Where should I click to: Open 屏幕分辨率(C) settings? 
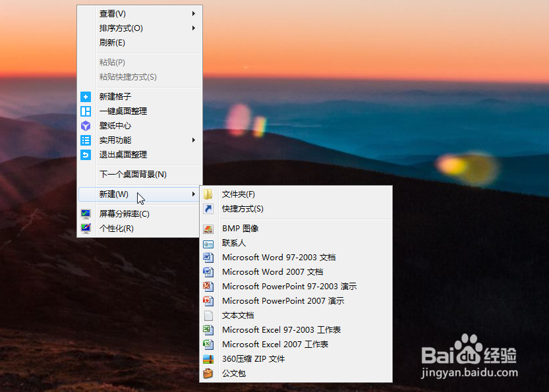coord(140,214)
